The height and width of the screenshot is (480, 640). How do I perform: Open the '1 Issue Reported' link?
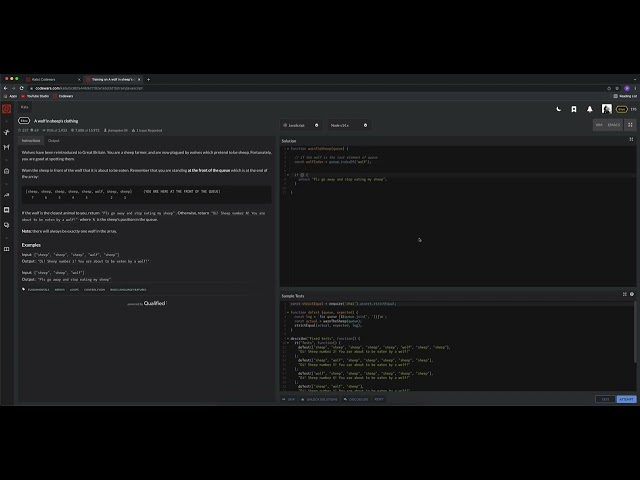147,131
